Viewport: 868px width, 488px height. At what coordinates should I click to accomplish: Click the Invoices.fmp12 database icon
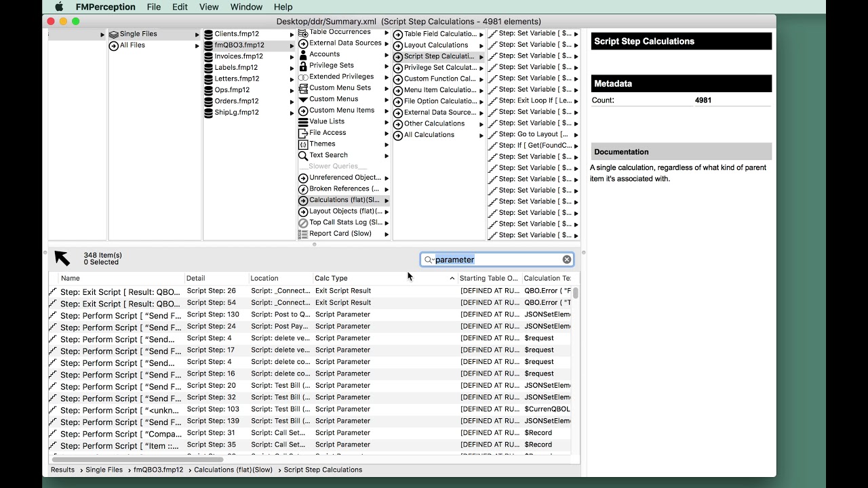[209, 56]
